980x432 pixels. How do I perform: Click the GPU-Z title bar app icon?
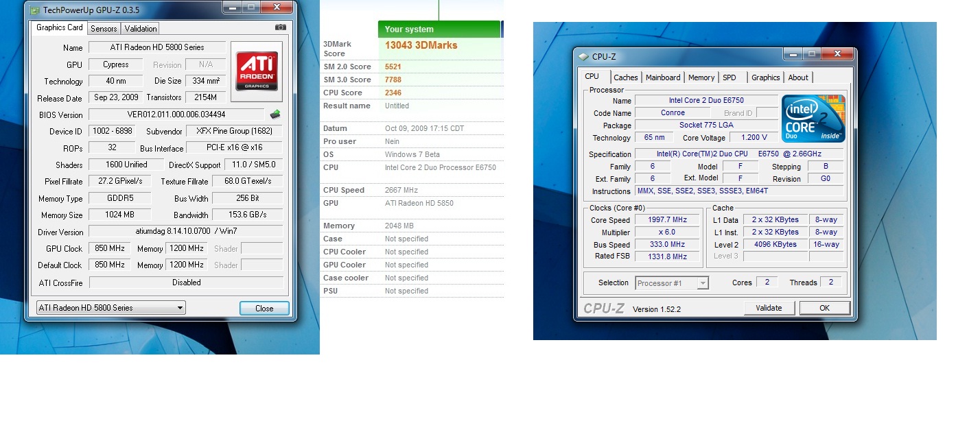(x=34, y=10)
